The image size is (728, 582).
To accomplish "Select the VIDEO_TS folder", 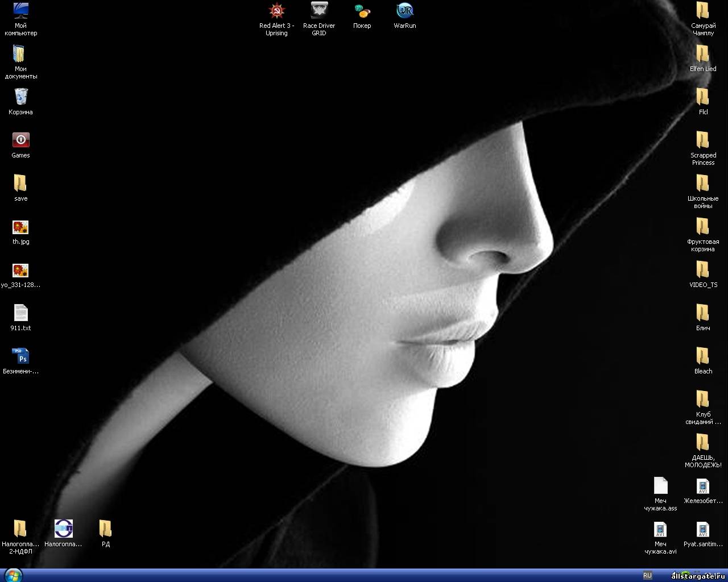I will pyautogui.click(x=703, y=270).
